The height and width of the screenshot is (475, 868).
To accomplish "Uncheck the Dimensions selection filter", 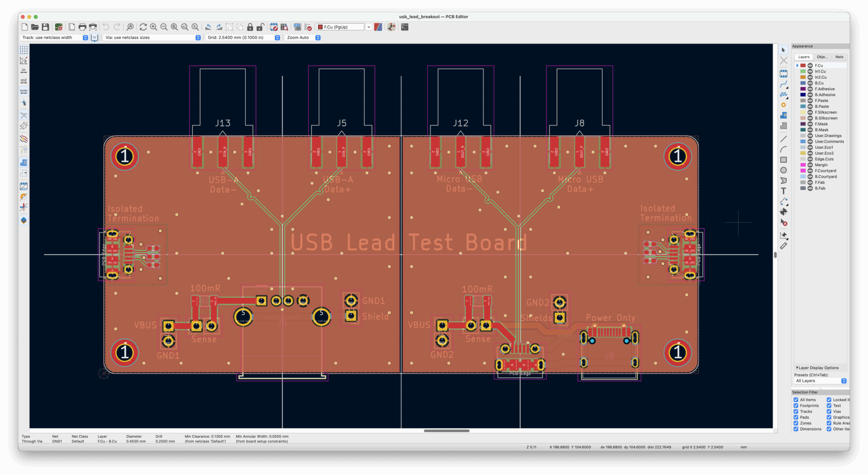I will tap(796, 429).
